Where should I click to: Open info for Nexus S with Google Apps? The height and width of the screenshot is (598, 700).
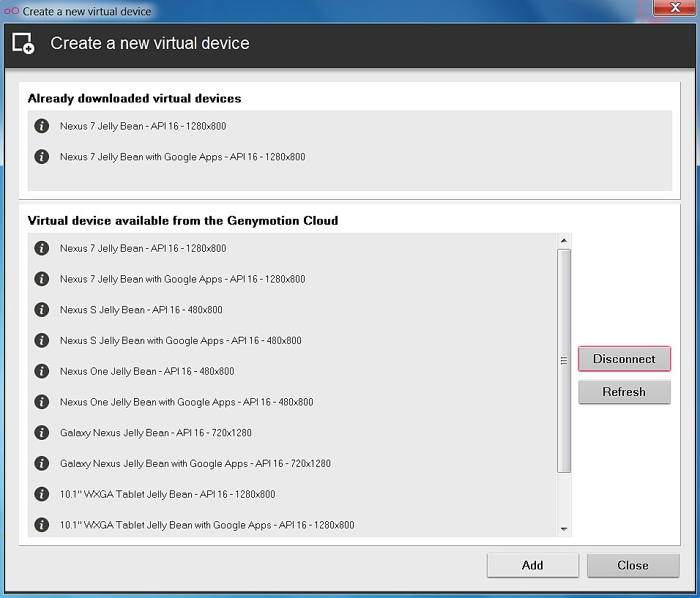click(x=42, y=340)
